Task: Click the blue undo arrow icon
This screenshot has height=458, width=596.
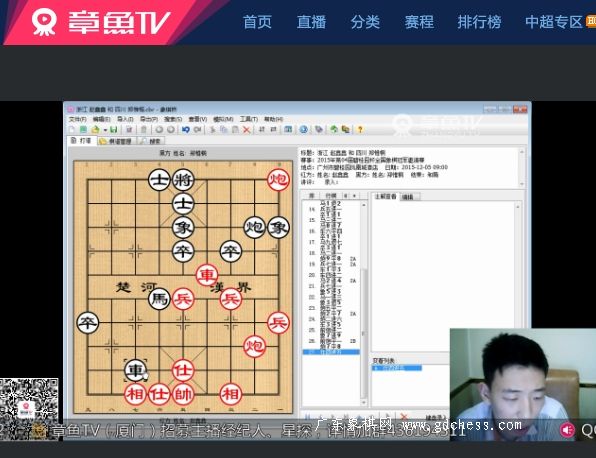Action: (185, 130)
